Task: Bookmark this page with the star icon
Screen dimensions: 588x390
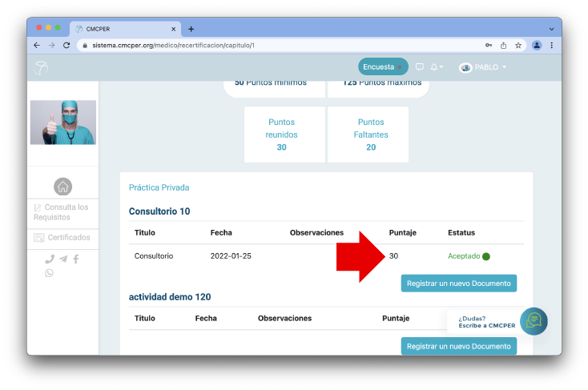Action: point(518,46)
